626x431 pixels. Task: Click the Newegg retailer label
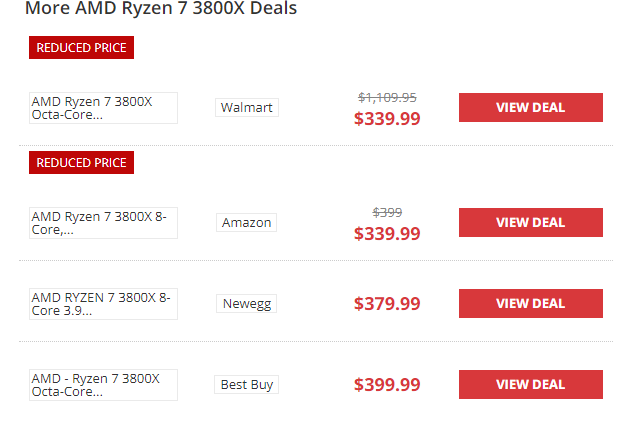tap(246, 304)
